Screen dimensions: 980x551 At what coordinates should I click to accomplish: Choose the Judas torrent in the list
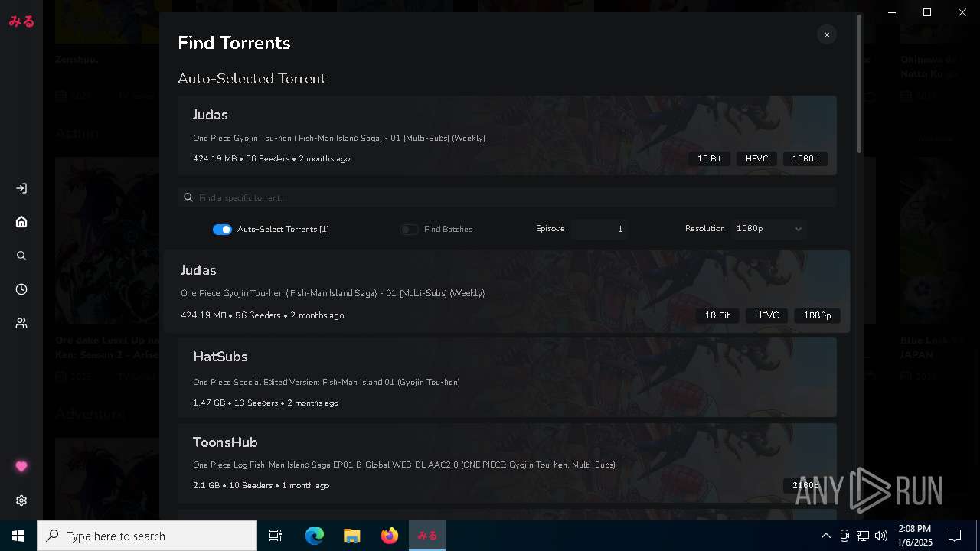pyautogui.click(x=507, y=292)
